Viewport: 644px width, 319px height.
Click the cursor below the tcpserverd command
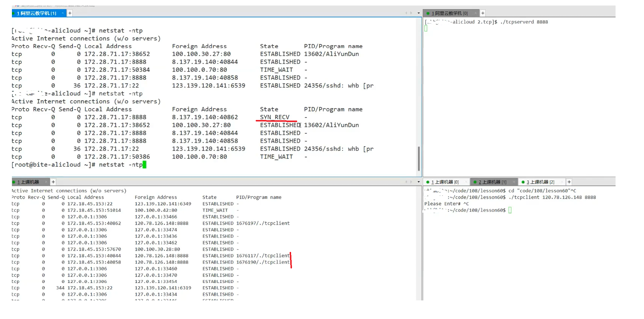426,28
